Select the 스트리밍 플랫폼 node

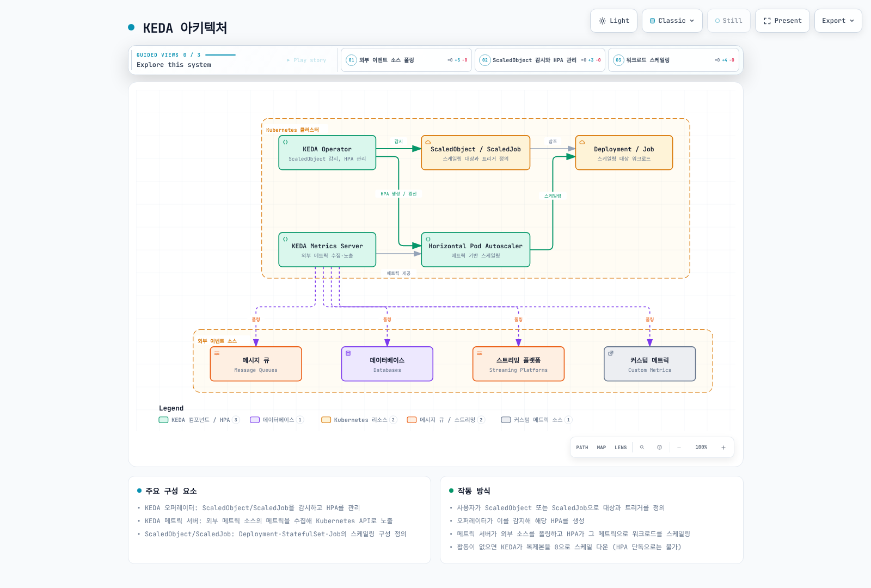pos(518,364)
